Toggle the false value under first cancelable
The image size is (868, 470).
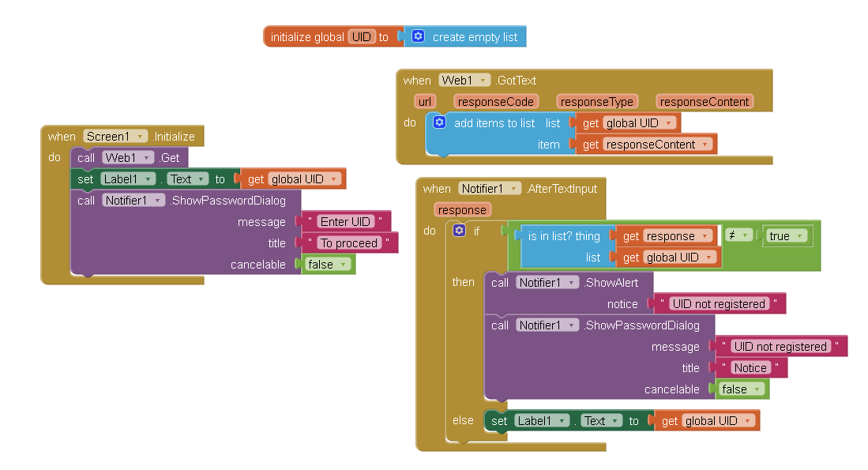click(x=329, y=265)
